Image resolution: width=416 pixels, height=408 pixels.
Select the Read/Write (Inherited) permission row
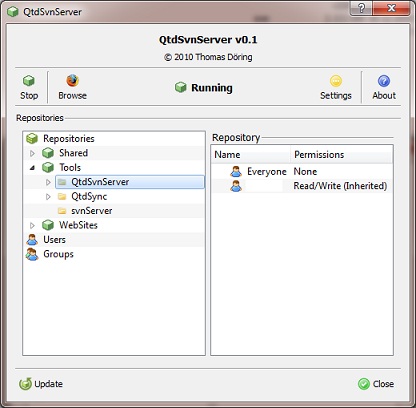(x=302, y=186)
